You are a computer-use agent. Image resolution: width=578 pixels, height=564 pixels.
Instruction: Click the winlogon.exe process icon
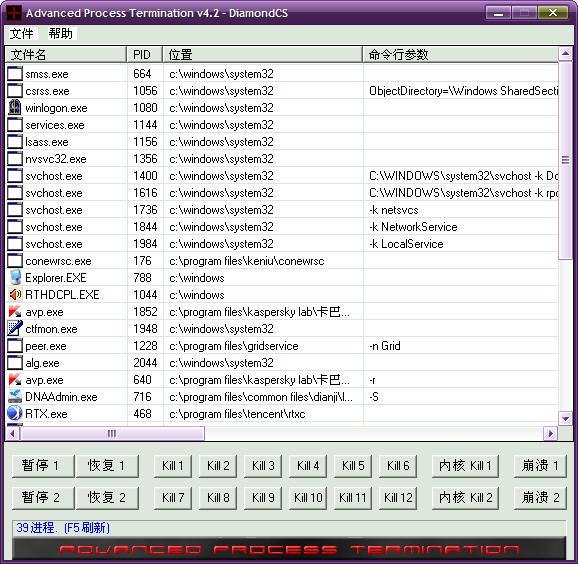coord(15,107)
